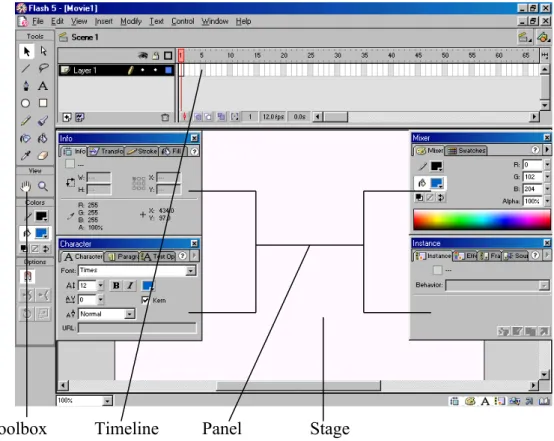Toggle eye column show/hide all layers

pyautogui.click(x=143, y=55)
